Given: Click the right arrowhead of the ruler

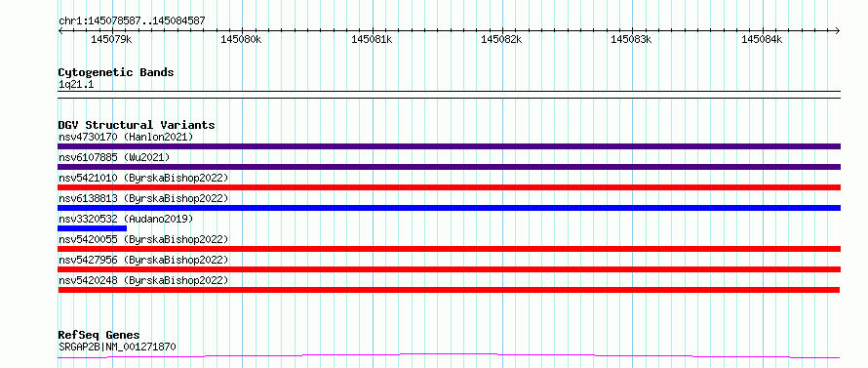Looking at the screenshot, I should tap(838, 31).
